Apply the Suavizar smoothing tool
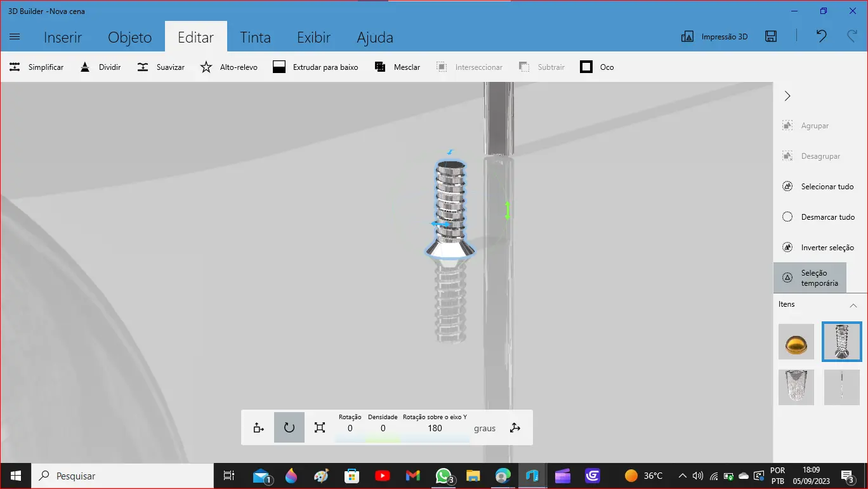Image resolution: width=868 pixels, height=489 pixels. pyautogui.click(x=161, y=67)
